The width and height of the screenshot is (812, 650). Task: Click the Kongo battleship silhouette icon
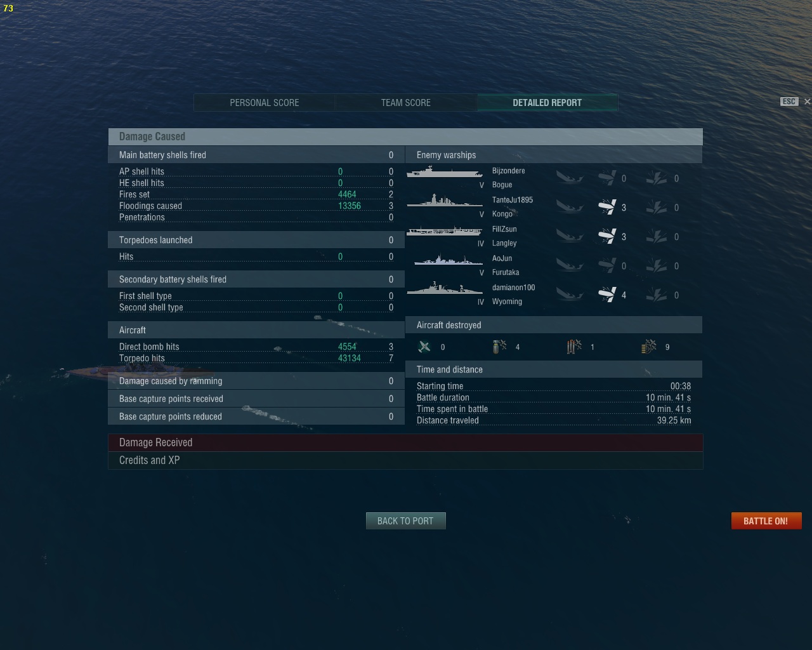tap(444, 201)
